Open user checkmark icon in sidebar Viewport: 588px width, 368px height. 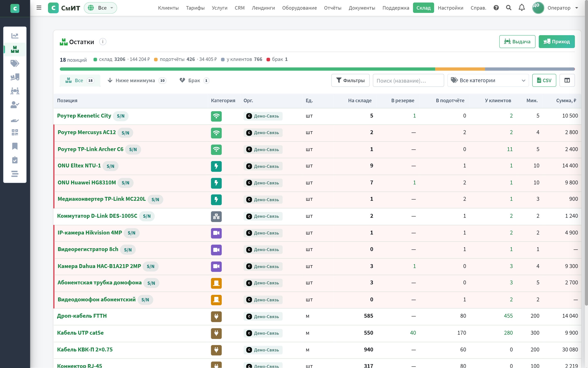coord(15,105)
